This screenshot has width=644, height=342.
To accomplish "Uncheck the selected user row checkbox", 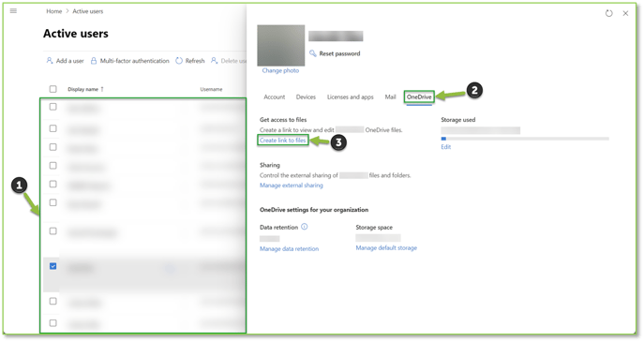I will pos(53,266).
